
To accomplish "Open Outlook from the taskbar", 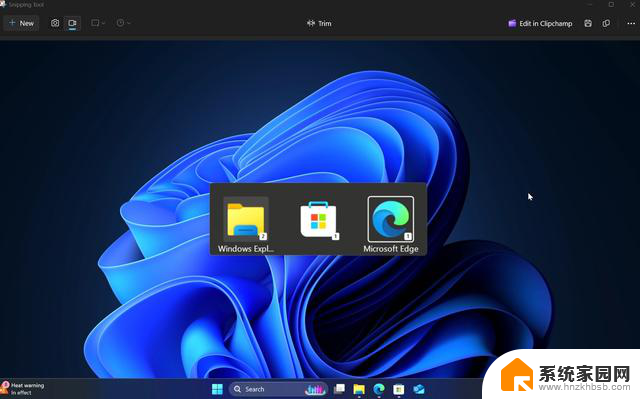I will (419, 389).
